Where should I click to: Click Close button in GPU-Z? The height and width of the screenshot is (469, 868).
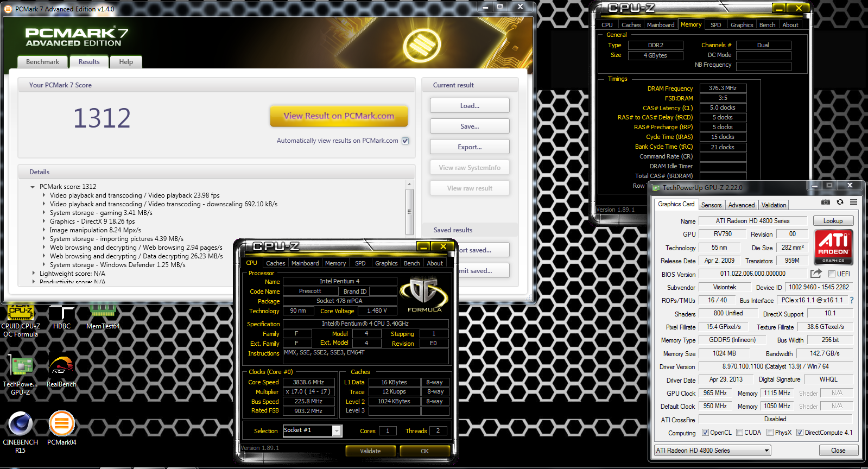pyautogui.click(x=838, y=451)
